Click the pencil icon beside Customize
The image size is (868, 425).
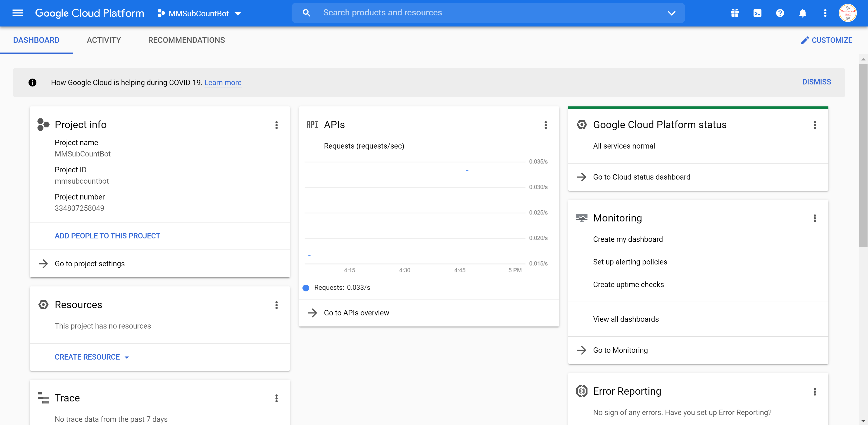click(805, 41)
